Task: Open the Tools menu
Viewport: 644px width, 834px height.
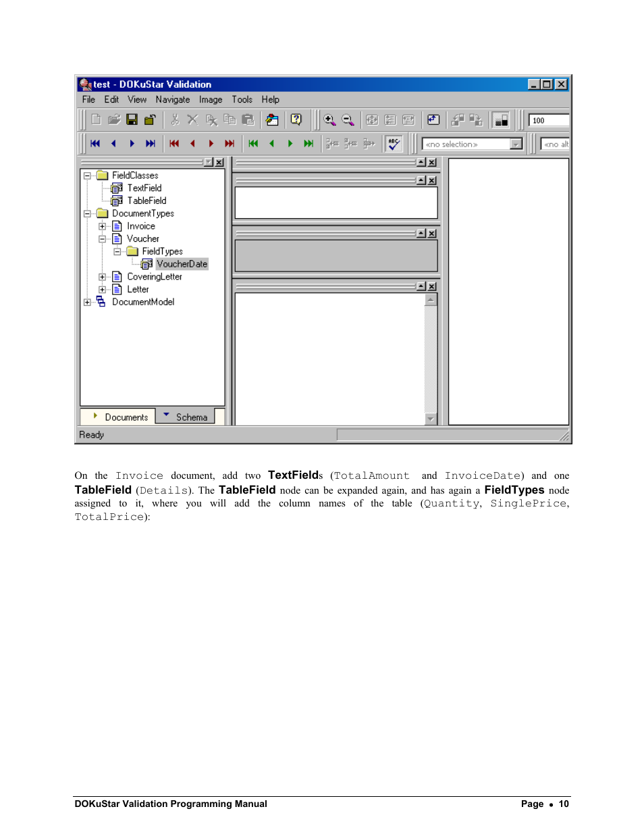Action: coord(242,99)
